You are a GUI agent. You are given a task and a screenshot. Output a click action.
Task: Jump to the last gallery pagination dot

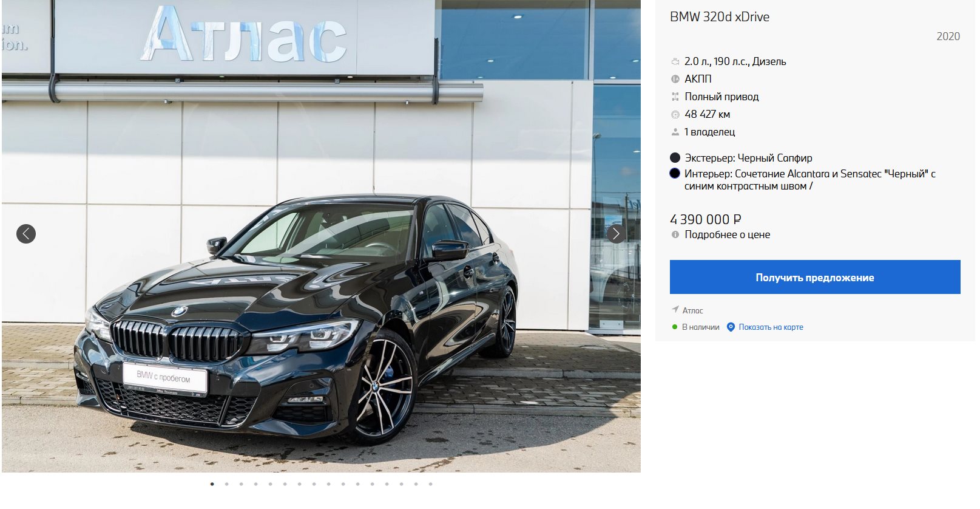(x=430, y=484)
